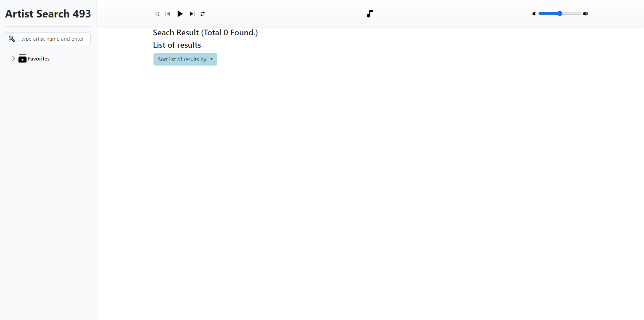Toggle shuffle playback mode
This screenshot has height=320, width=644.
point(157,14)
